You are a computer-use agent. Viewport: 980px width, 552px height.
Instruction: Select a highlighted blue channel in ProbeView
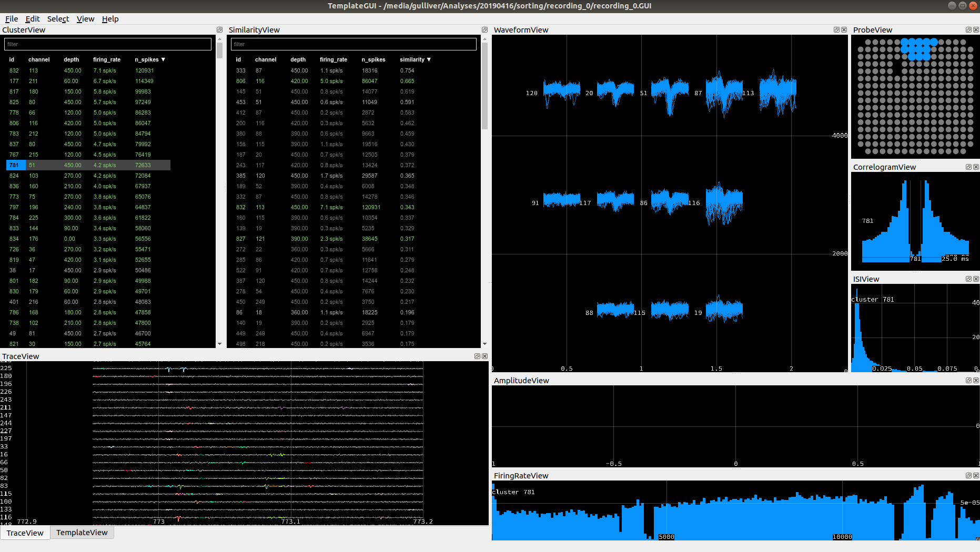tap(915, 50)
